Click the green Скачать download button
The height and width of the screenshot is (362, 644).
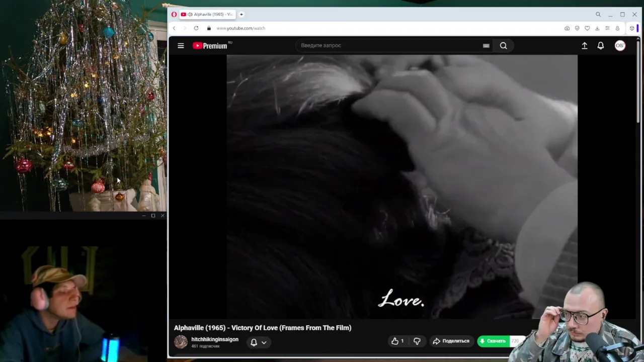tap(493, 341)
